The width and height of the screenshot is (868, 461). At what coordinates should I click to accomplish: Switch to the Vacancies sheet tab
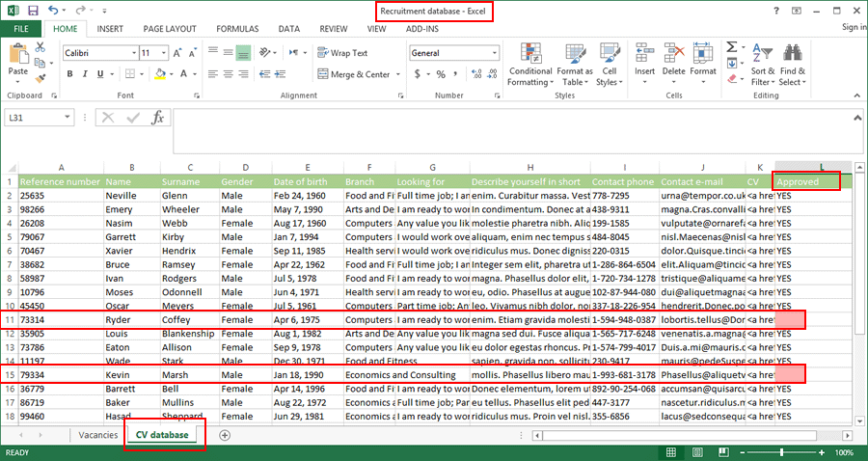pos(98,435)
